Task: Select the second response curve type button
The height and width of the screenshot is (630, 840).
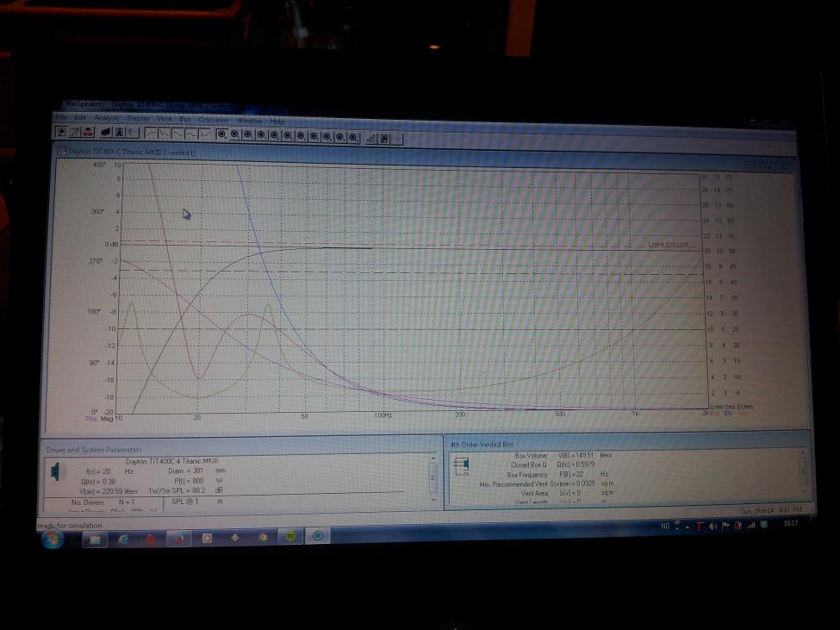Action: (x=165, y=134)
